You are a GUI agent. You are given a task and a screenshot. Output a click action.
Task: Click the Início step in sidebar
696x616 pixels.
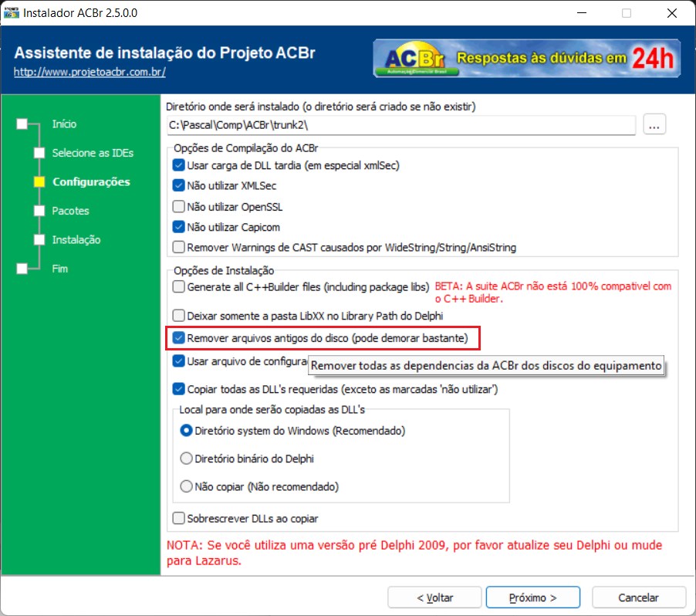pos(64,124)
